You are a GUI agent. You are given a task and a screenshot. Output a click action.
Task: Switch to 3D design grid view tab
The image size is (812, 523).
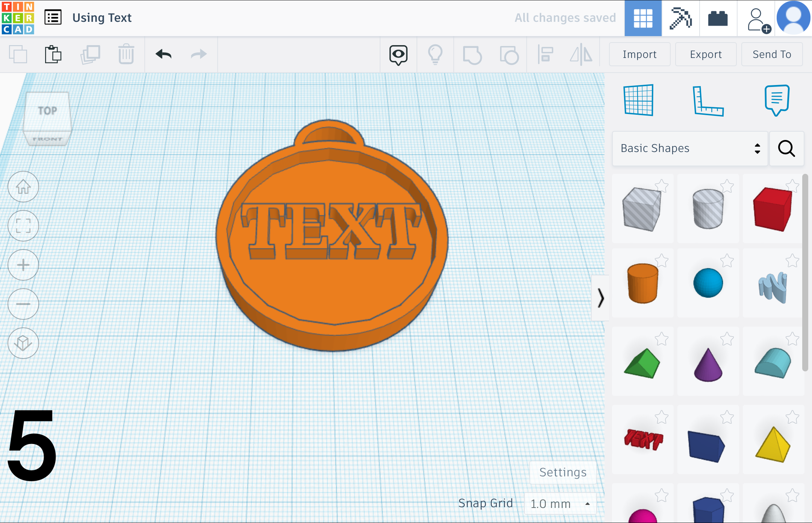tap(643, 18)
